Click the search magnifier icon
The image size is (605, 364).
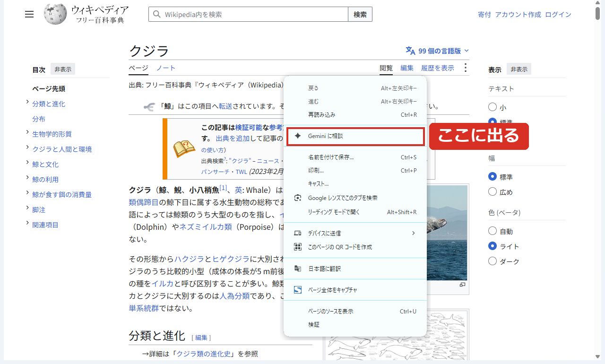pyautogui.click(x=157, y=14)
